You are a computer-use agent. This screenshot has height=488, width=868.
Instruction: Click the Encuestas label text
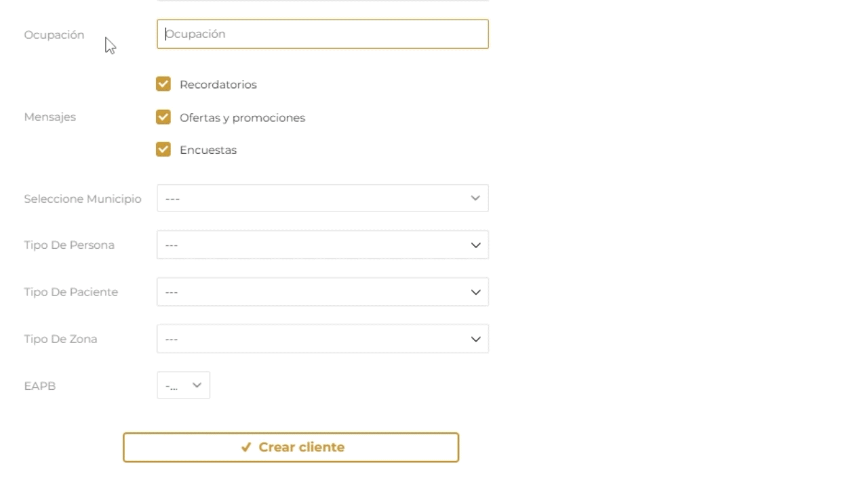208,150
